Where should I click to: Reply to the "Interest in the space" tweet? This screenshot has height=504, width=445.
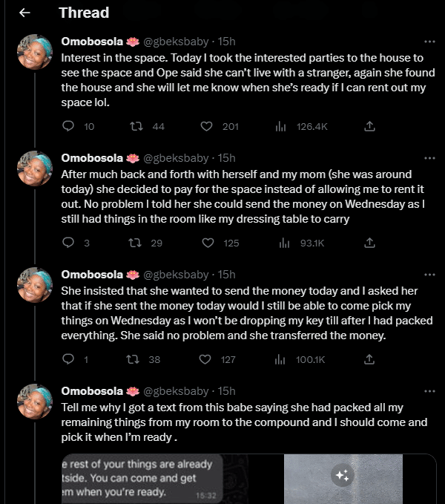(x=68, y=127)
